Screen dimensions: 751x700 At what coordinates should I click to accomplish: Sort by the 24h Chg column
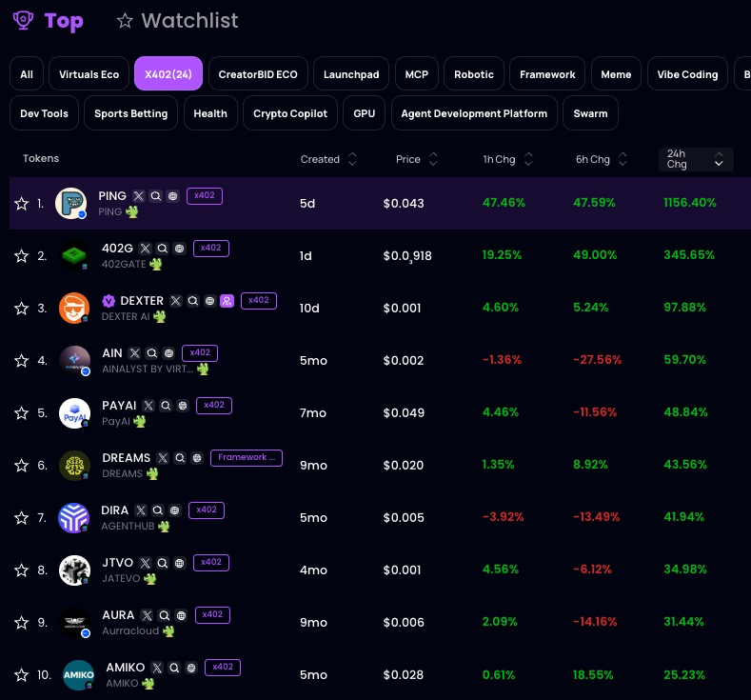696,159
